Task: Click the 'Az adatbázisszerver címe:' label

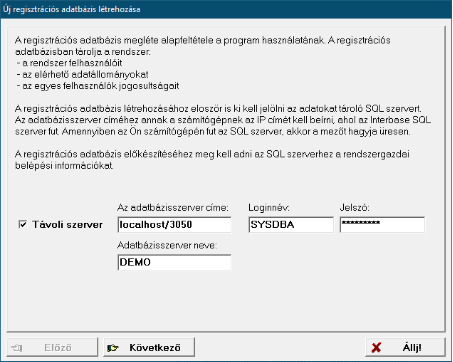Action: pos(173,208)
